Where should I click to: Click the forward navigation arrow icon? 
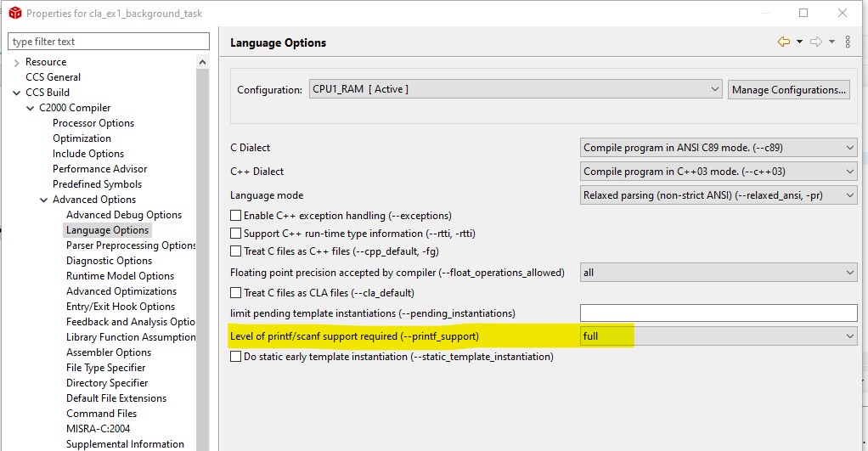[815, 42]
